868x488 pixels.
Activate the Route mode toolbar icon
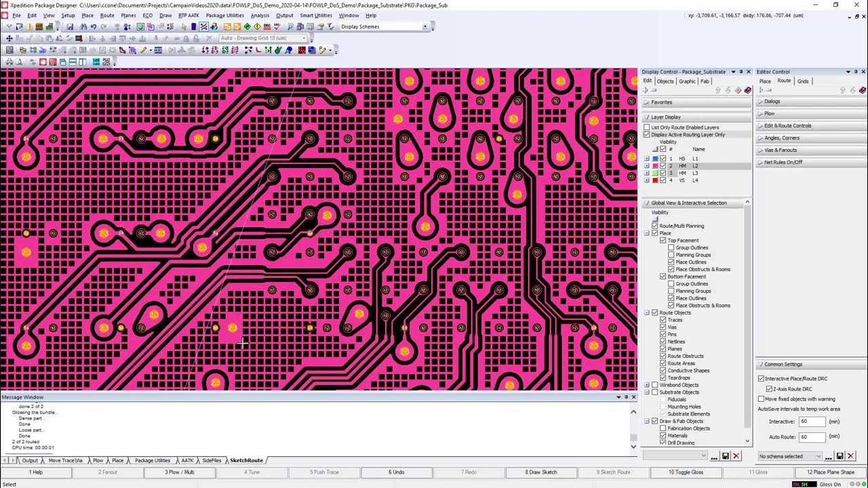pyautogui.click(x=203, y=26)
